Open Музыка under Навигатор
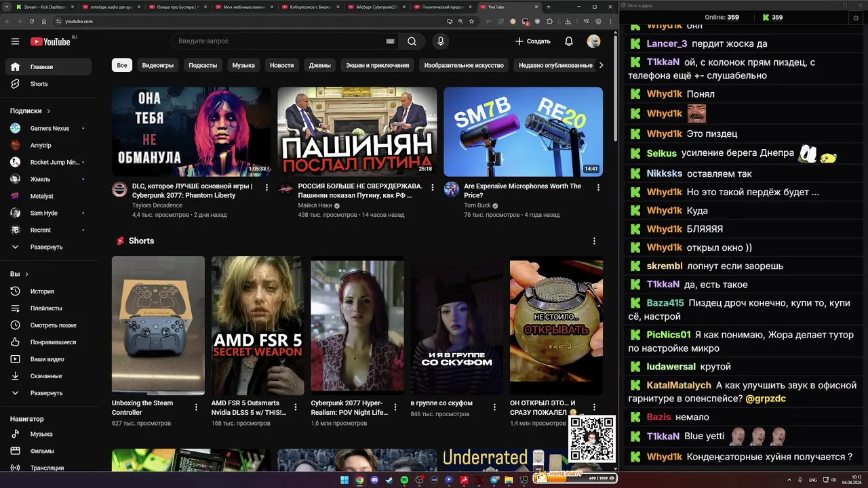Screen dimensions: 868x488 point(48,434)
